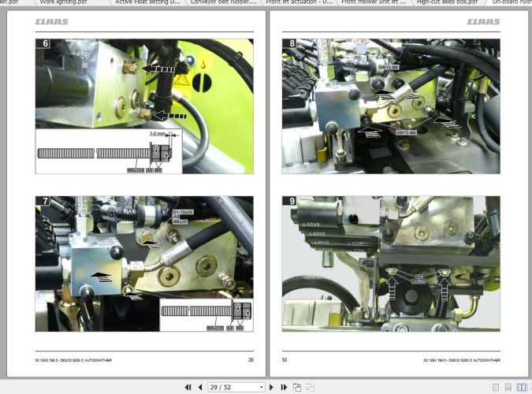This screenshot has width=532, height=394.
Task: Go to the previous page
Action: click(200, 387)
